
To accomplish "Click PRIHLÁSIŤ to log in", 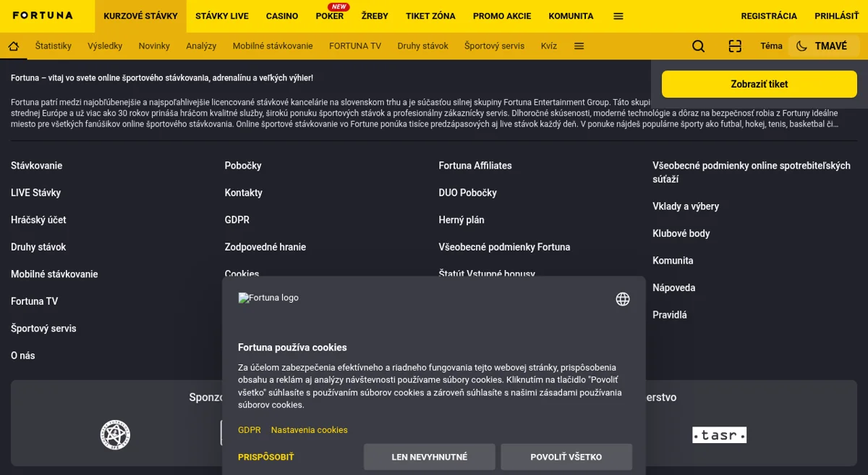I will (837, 16).
